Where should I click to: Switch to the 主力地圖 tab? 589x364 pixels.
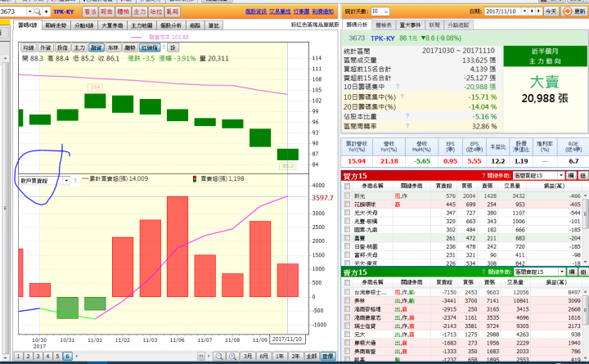click(x=142, y=25)
